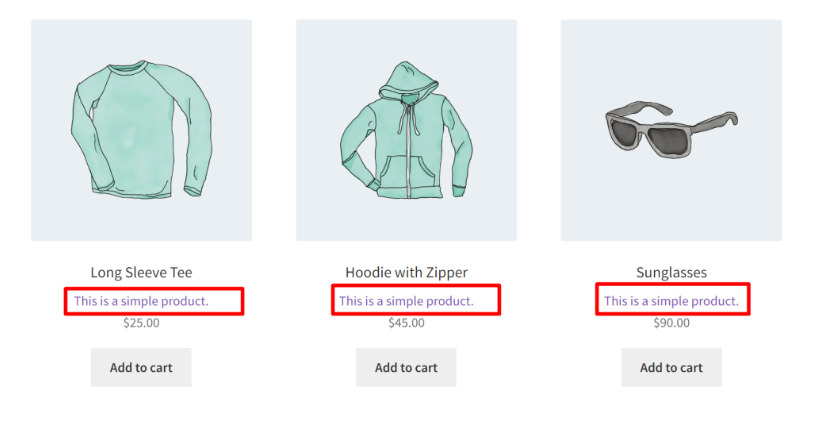Click the $25.00 price label

tap(141, 323)
